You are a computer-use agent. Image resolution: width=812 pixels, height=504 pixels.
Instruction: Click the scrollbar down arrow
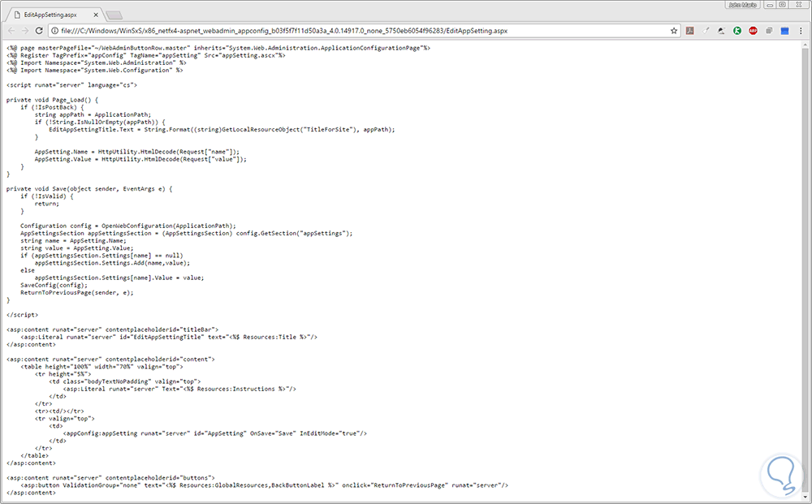[x=805, y=496]
